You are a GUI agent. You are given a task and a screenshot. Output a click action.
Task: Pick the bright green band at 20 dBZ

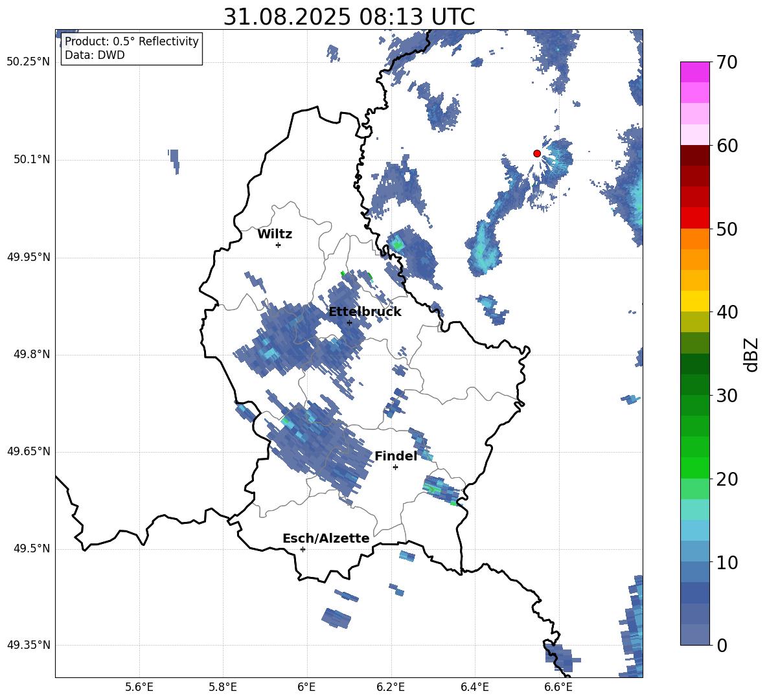(694, 468)
